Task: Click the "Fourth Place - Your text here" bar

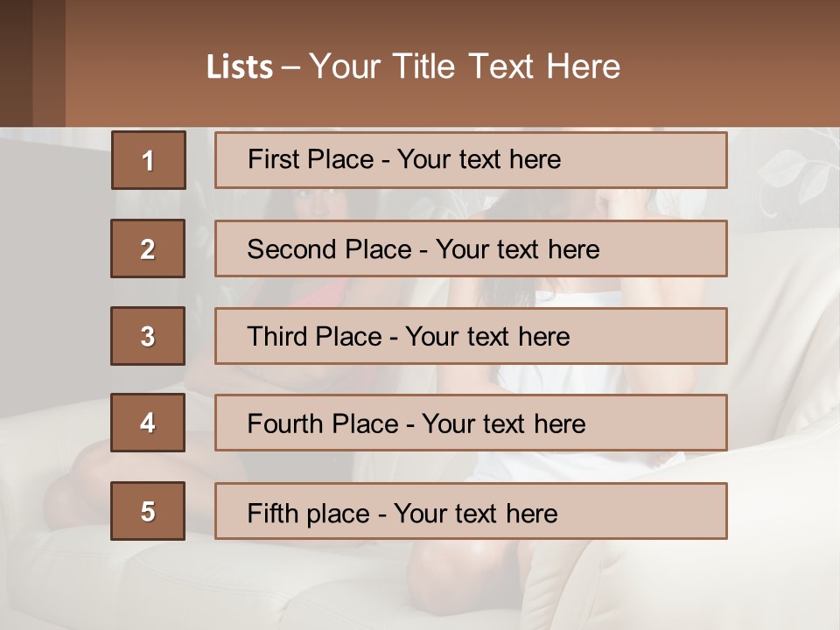Action: pyautogui.click(x=471, y=423)
